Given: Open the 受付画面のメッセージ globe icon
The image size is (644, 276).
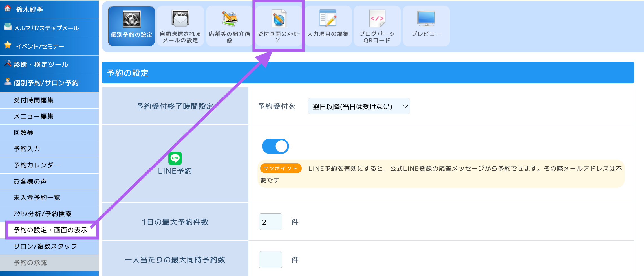Looking at the screenshot, I should pyautogui.click(x=279, y=19).
